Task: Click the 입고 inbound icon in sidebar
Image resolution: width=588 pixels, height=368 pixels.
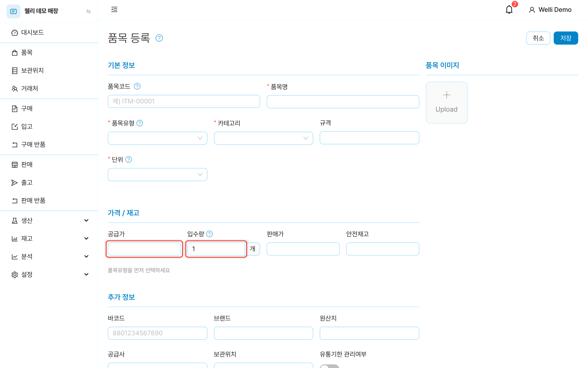Action: click(14, 127)
